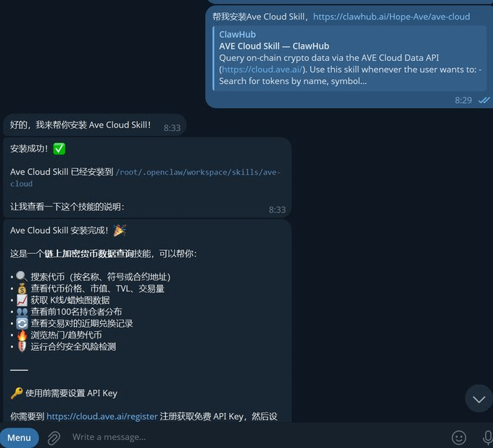Open the cloud.ave.ai link in preview card
Viewport: 493px width, 448px height.
262,70
